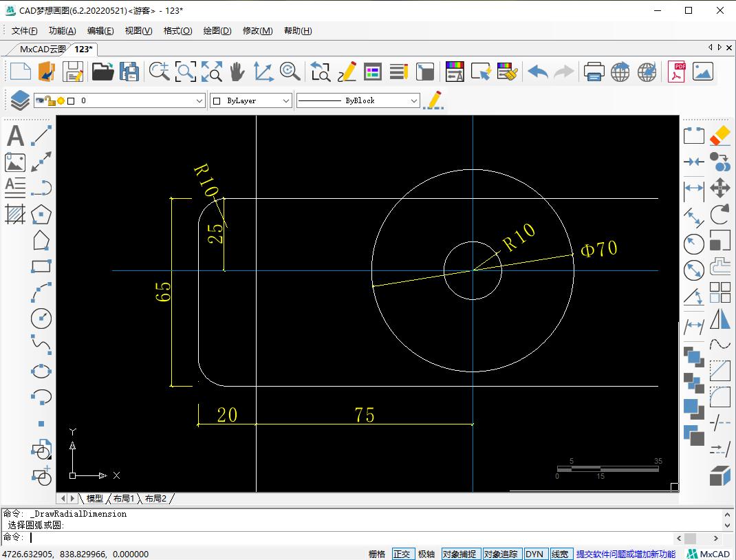Click the Print icon
This screenshot has width=736, height=560.
pos(594,72)
